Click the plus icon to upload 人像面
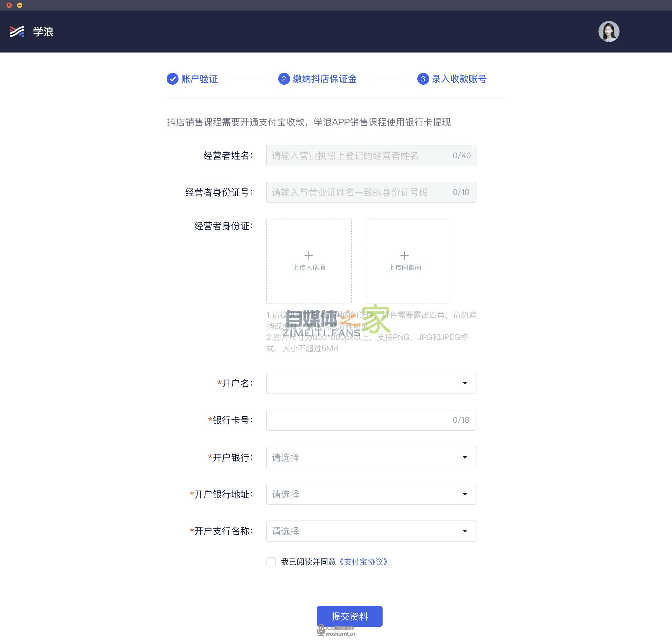Image resolution: width=672 pixels, height=640 pixels. (x=308, y=256)
